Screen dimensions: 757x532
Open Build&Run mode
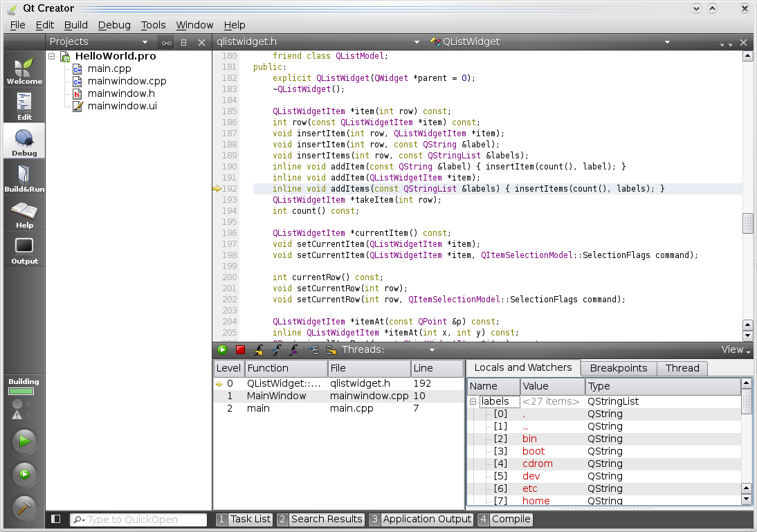pyautogui.click(x=24, y=178)
